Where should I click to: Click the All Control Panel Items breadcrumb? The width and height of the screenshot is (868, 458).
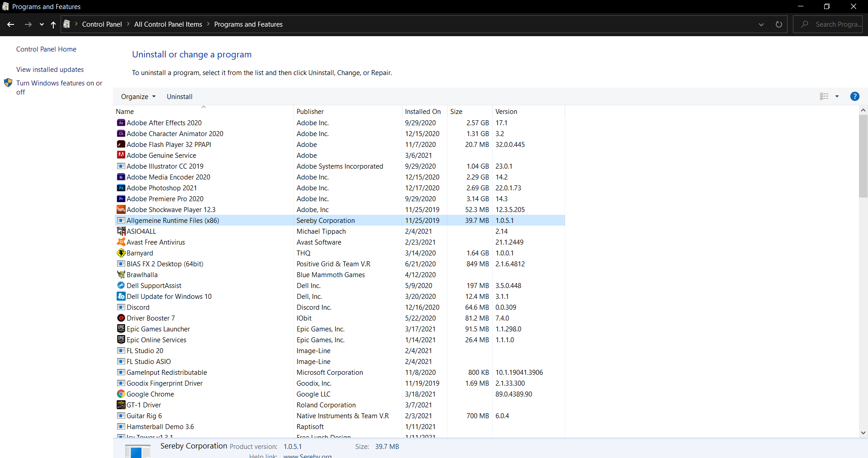click(x=168, y=24)
